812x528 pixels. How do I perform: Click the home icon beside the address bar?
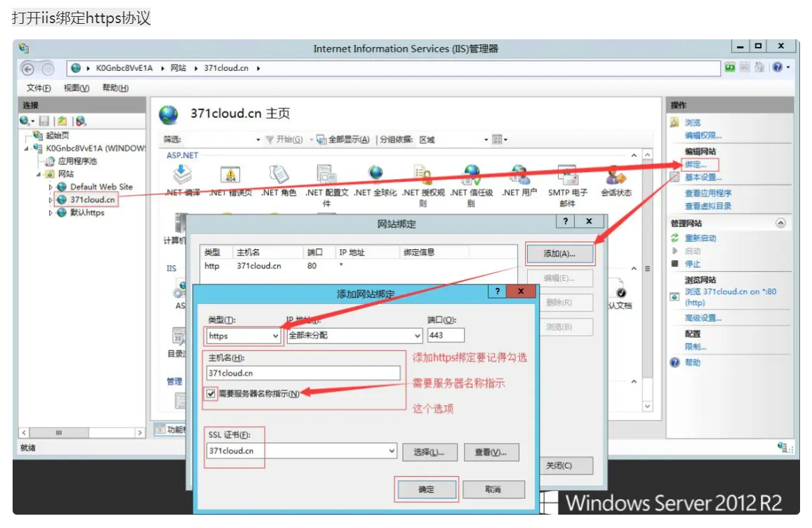coord(759,67)
